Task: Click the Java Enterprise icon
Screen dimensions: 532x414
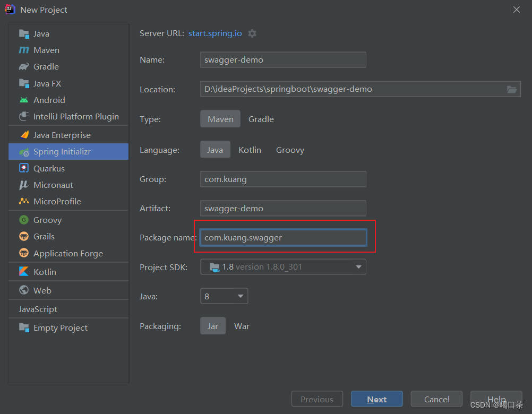Action: click(24, 135)
